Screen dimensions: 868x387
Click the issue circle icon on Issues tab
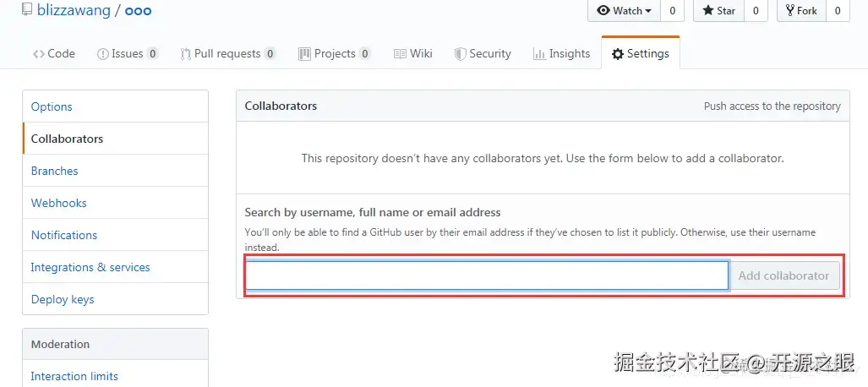click(x=102, y=54)
